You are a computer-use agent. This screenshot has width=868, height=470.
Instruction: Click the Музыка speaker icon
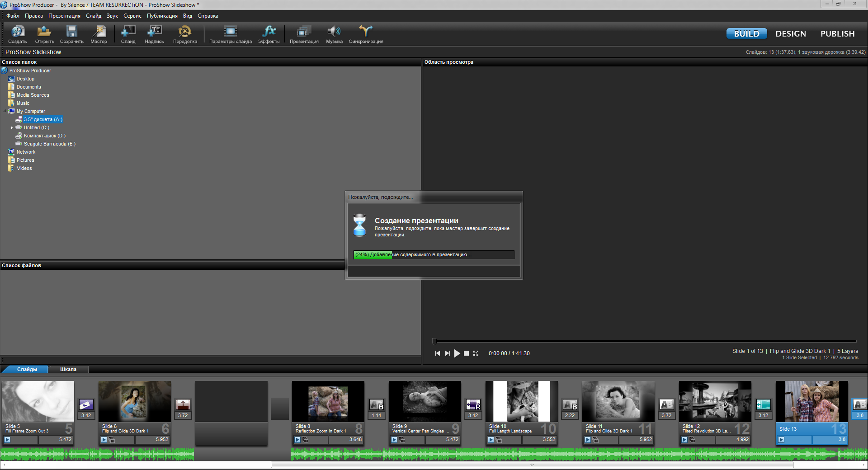pyautogui.click(x=334, y=32)
